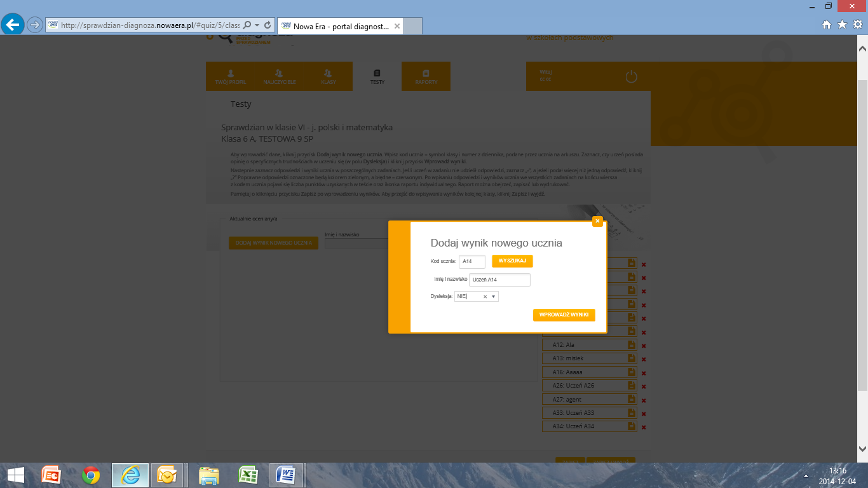
Task: Open the Windows Start button
Action: (16, 475)
